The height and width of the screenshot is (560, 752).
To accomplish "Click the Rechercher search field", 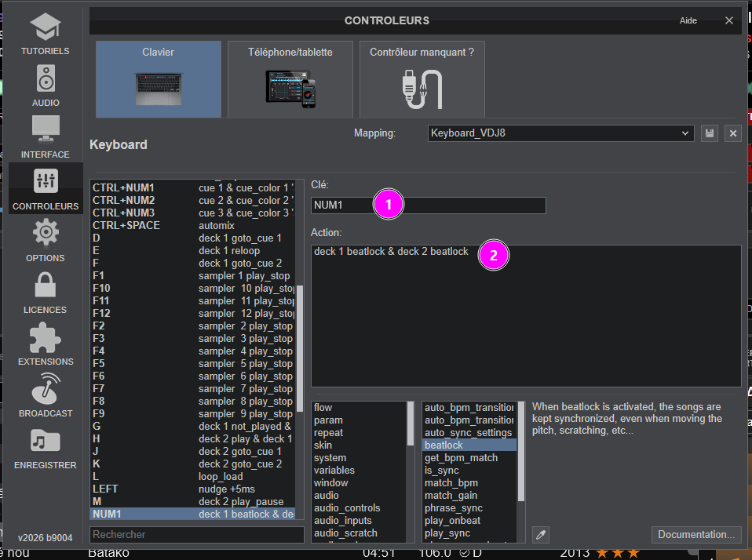I will (197, 534).
